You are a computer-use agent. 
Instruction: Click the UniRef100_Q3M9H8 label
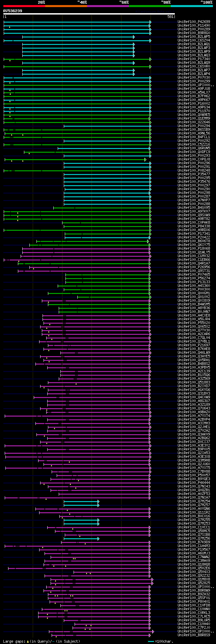pos(194,461)
